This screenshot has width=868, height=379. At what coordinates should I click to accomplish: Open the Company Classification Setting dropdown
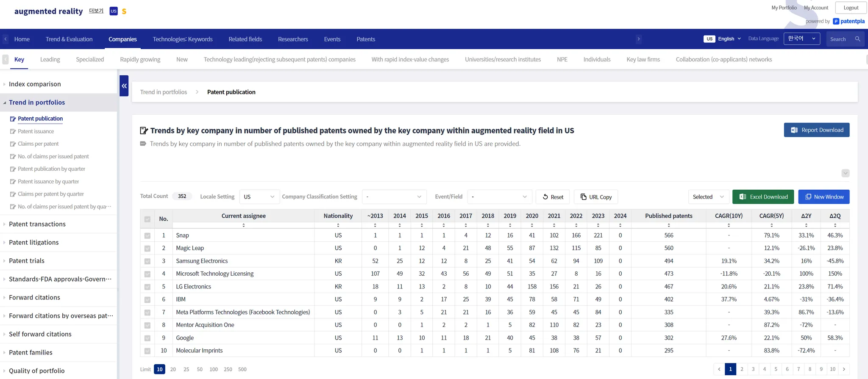[393, 197]
